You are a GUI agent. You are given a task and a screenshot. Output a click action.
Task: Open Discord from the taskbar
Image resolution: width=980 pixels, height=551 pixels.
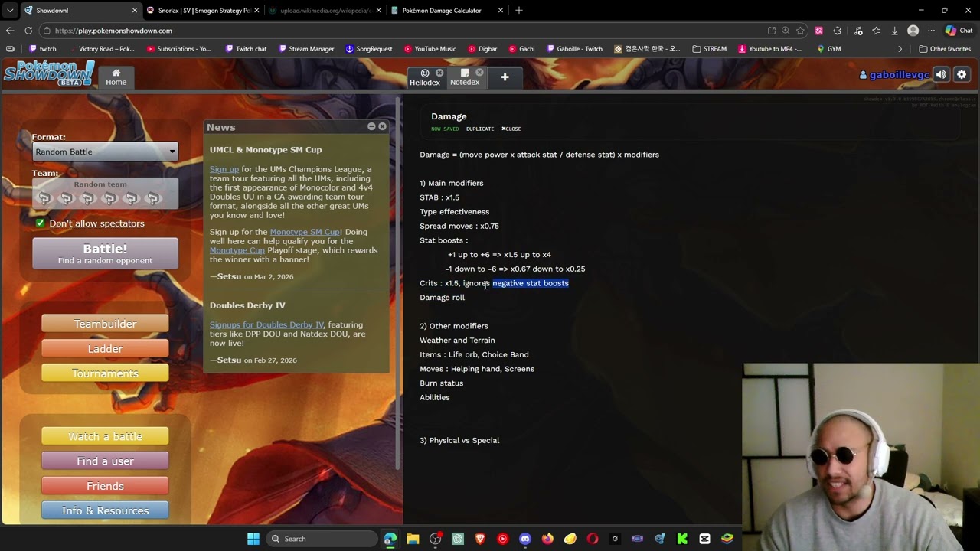pyautogui.click(x=525, y=539)
